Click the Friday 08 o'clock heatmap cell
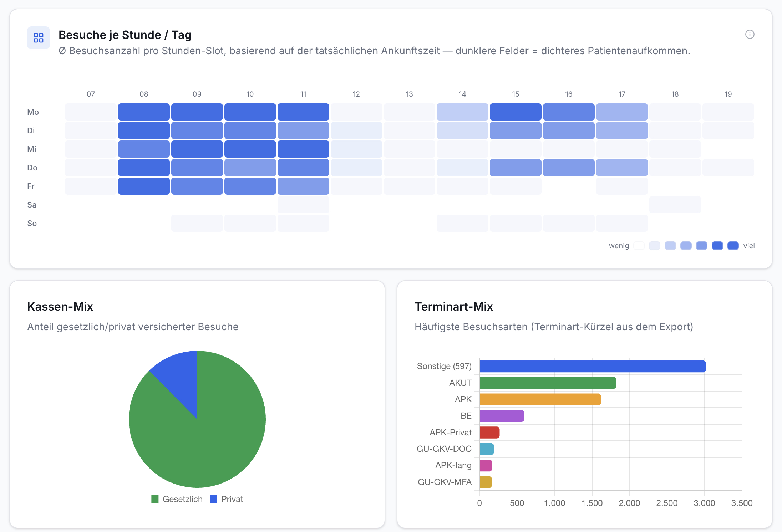 pyautogui.click(x=144, y=186)
